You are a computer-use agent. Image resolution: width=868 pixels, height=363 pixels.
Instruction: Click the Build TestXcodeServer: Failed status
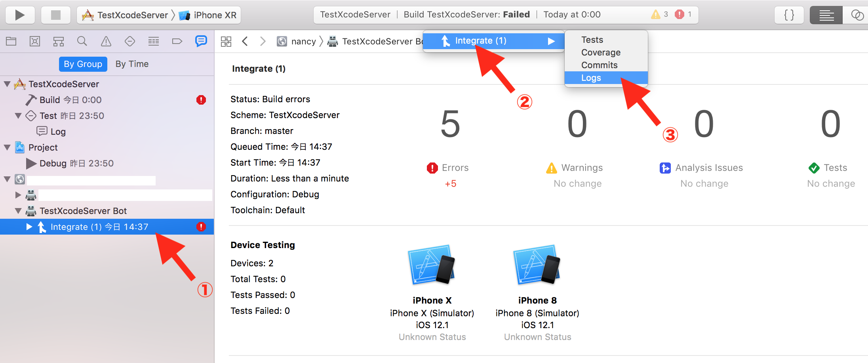click(466, 15)
